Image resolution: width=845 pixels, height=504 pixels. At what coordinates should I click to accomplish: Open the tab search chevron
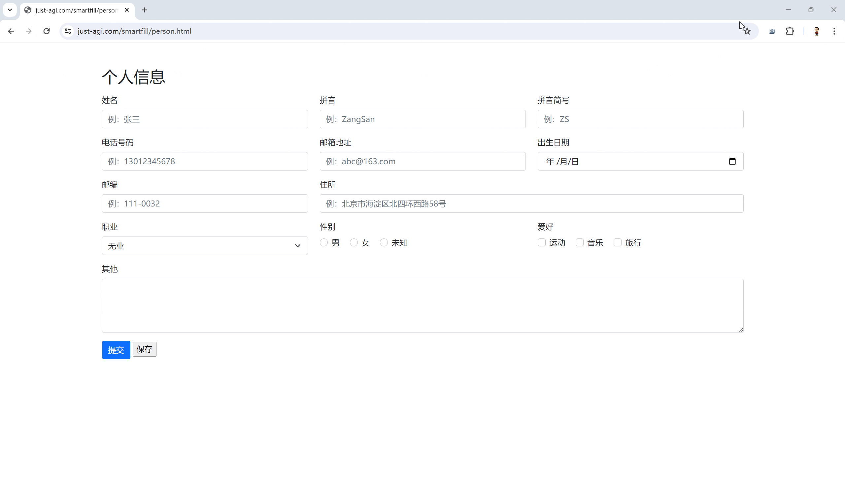coord(10,10)
